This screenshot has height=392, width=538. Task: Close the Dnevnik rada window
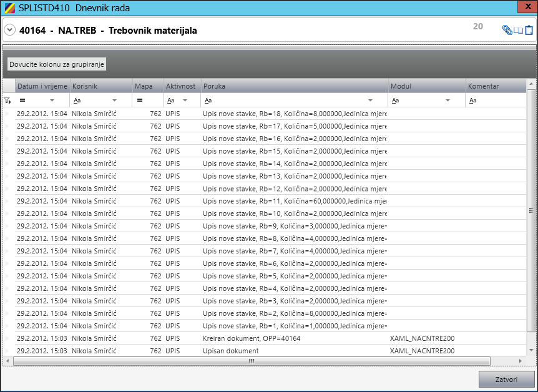pos(527,7)
